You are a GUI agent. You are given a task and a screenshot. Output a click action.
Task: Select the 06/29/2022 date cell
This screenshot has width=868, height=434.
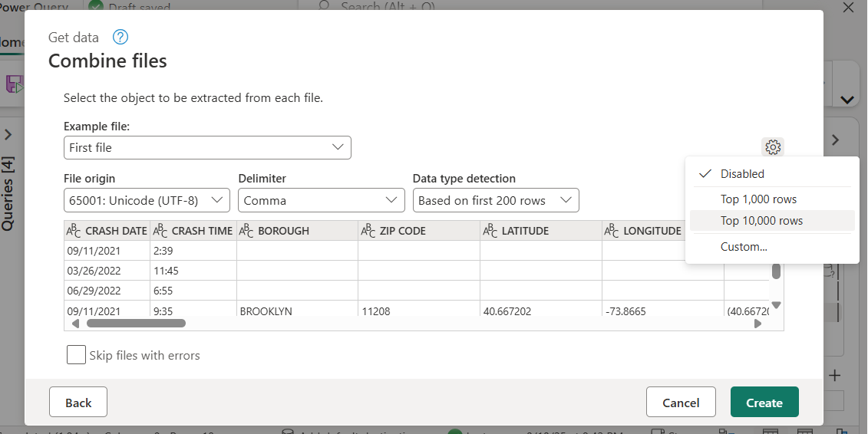(x=107, y=291)
